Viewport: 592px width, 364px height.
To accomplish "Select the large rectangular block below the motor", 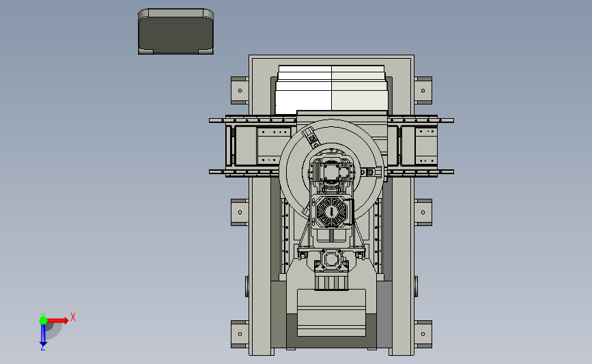I will [x=331, y=313].
